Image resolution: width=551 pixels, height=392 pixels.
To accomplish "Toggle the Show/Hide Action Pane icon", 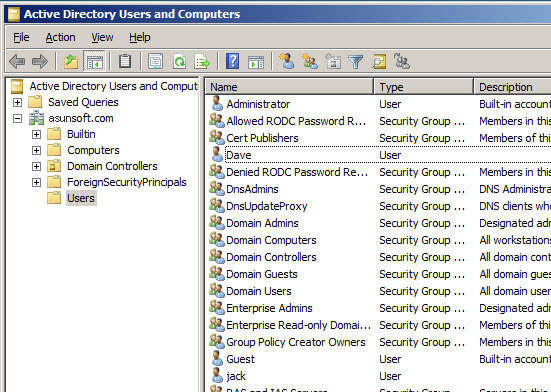I will pyautogui.click(x=256, y=62).
